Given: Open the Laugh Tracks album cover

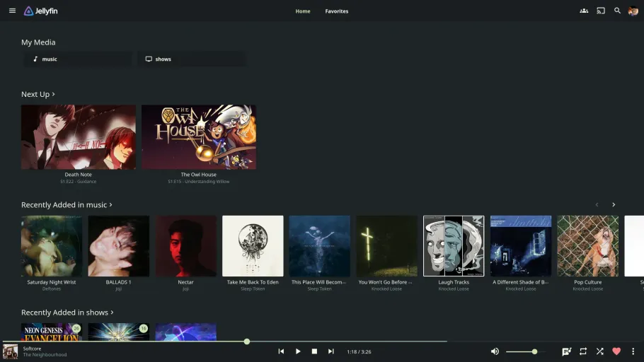Looking at the screenshot, I should tap(454, 246).
